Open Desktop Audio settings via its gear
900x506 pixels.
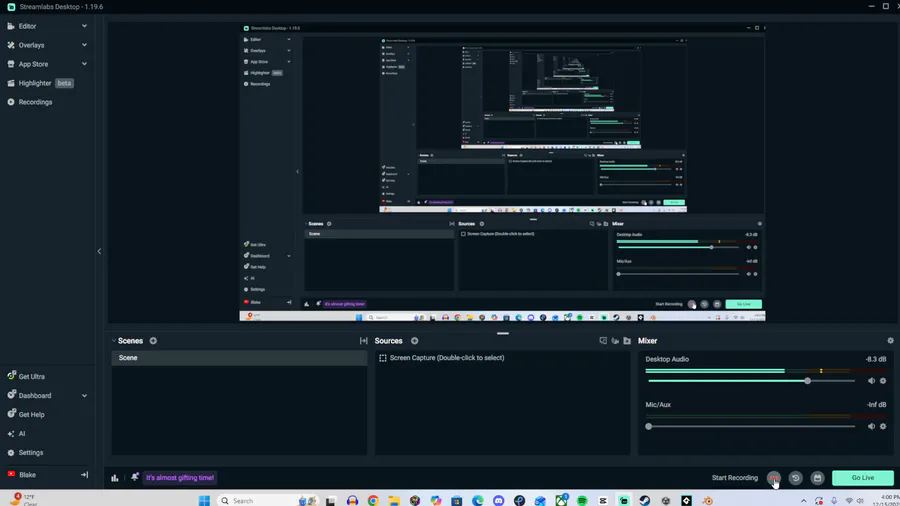(883, 381)
